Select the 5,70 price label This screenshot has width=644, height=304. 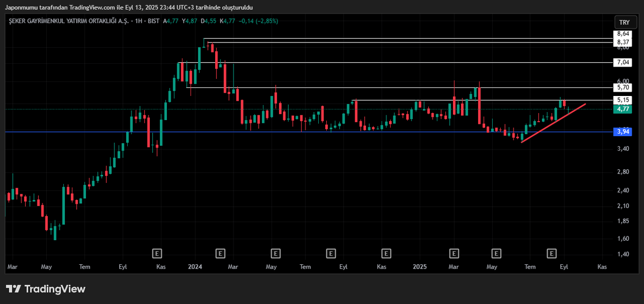(623, 87)
